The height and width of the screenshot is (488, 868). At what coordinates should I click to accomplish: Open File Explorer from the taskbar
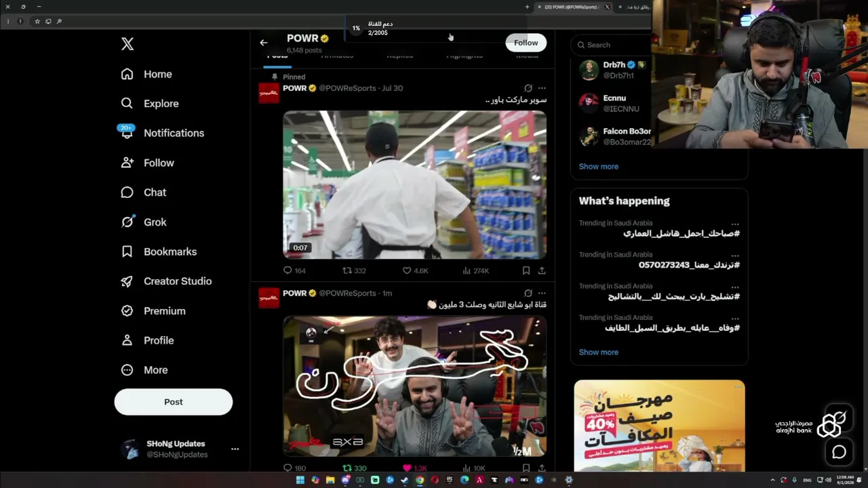(x=330, y=481)
